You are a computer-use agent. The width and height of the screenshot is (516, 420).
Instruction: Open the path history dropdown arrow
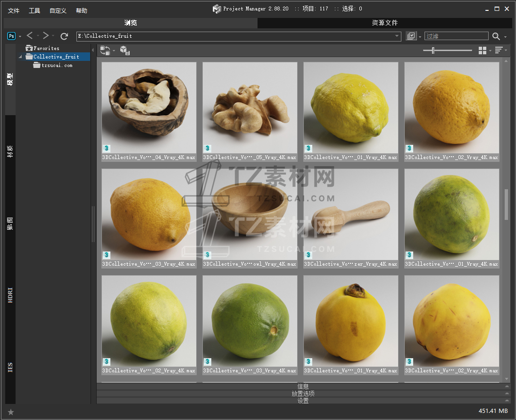(397, 36)
